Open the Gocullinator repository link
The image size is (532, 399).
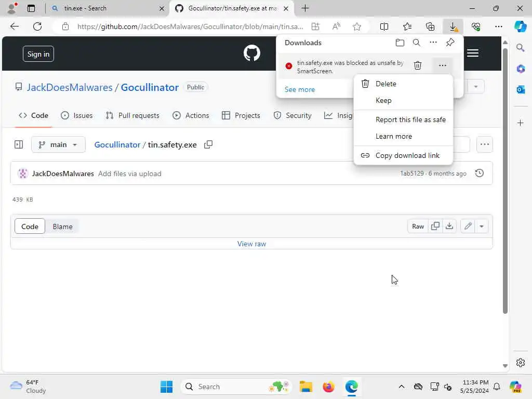(x=150, y=87)
